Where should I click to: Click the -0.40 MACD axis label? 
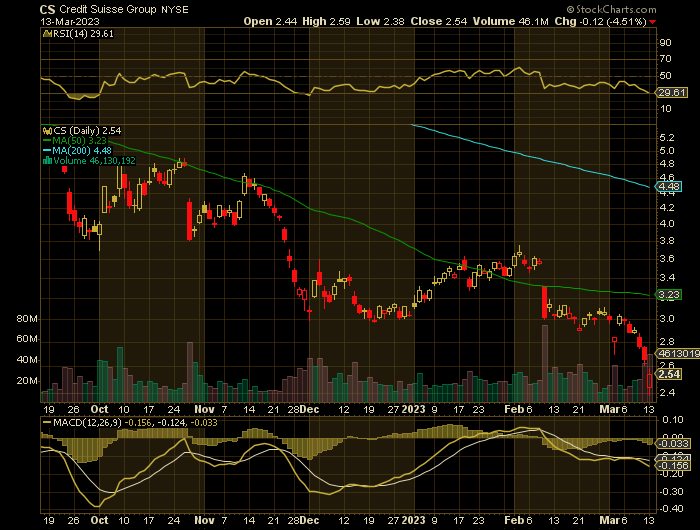(671, 509)
